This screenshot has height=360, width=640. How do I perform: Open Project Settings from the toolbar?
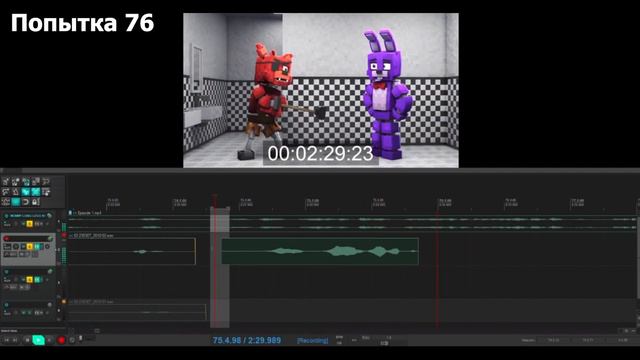tap(36, 181)
